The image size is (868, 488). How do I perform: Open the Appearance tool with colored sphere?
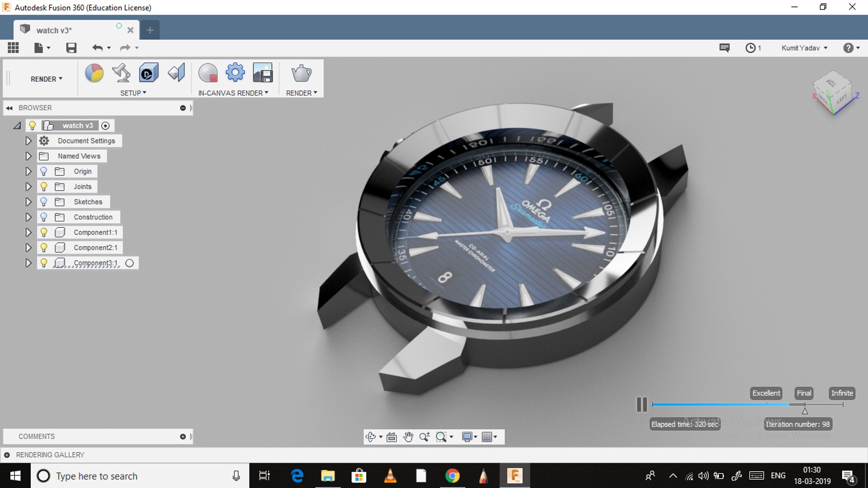click(x=94, y=73)
